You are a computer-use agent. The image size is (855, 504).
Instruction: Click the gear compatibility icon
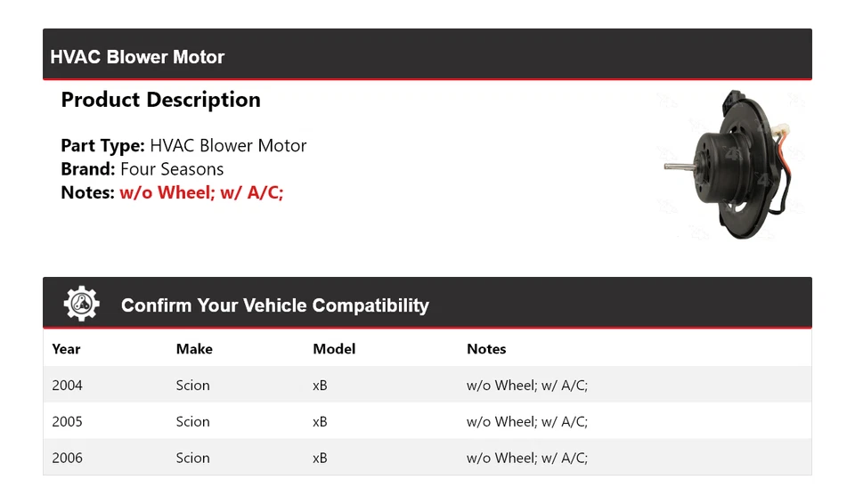coord(81,304)
